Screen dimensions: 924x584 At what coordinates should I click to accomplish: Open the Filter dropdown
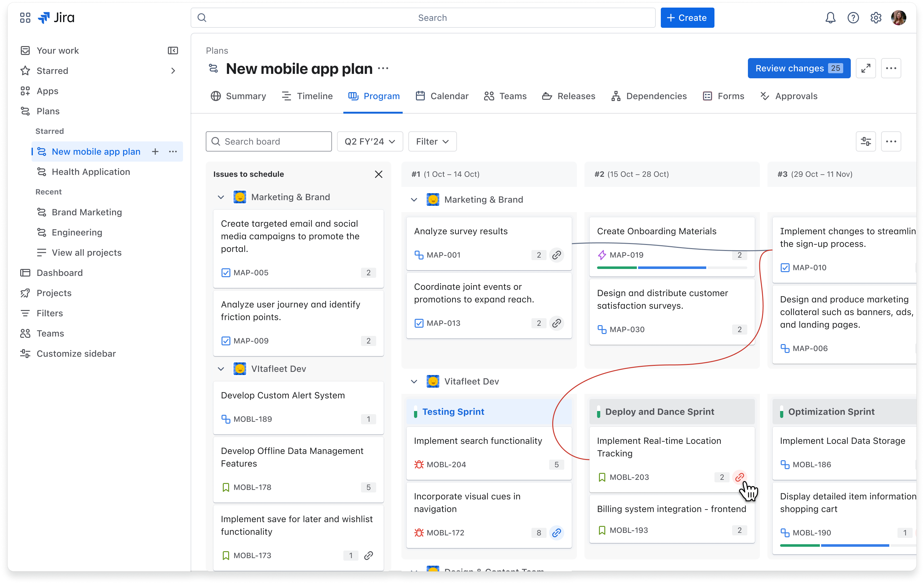[x=432, y=141]
